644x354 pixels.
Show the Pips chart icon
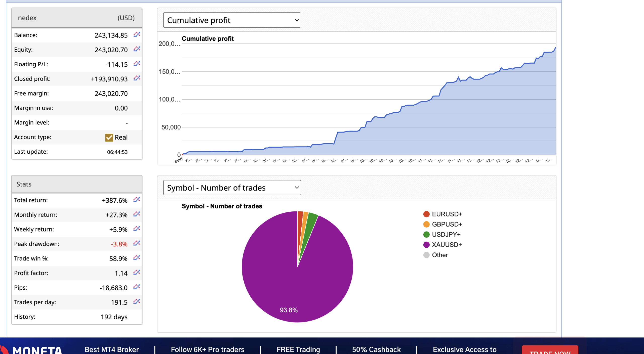pos(136,287)
